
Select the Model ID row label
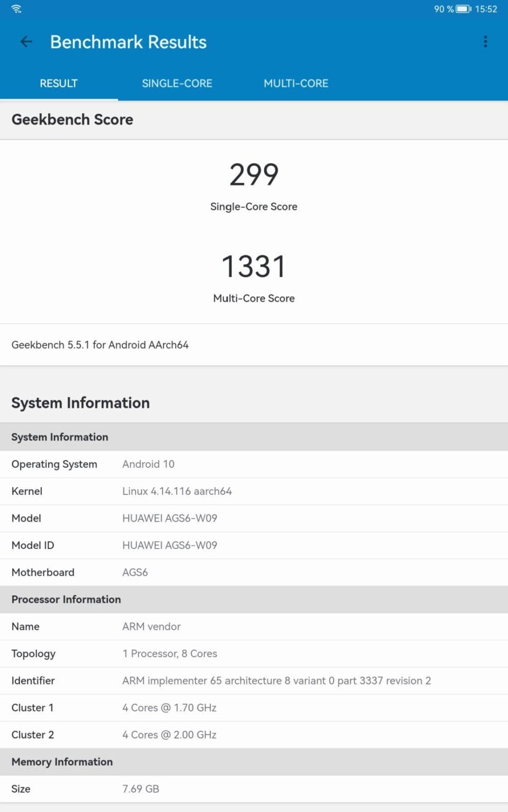click(x=33, y=545)
